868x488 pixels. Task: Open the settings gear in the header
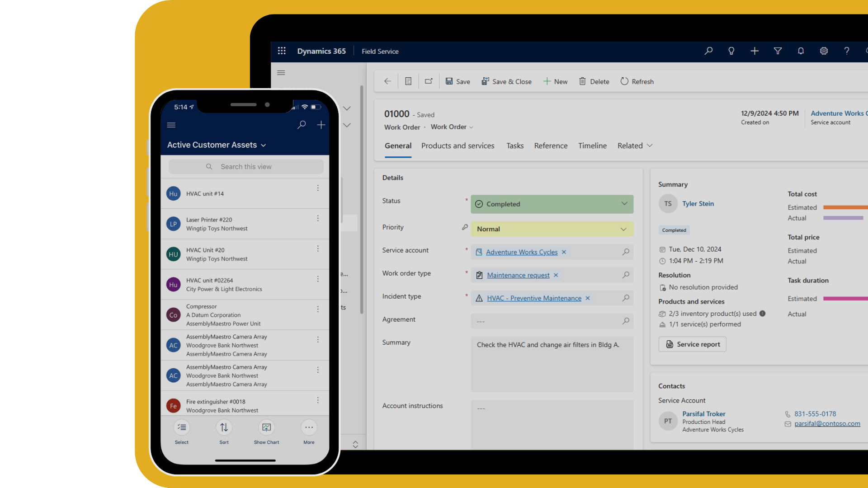coord(824,51)
